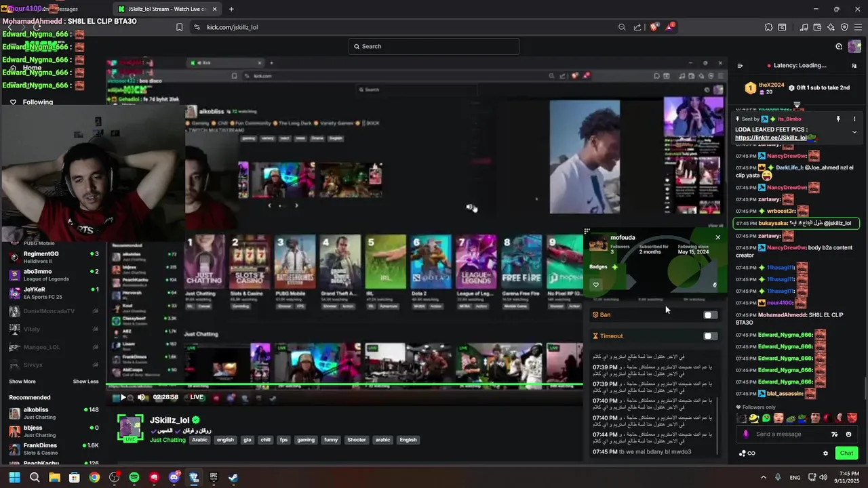The image size is (868, 488).
Task: Open chat settings gear
Action: tap(825, 453)
